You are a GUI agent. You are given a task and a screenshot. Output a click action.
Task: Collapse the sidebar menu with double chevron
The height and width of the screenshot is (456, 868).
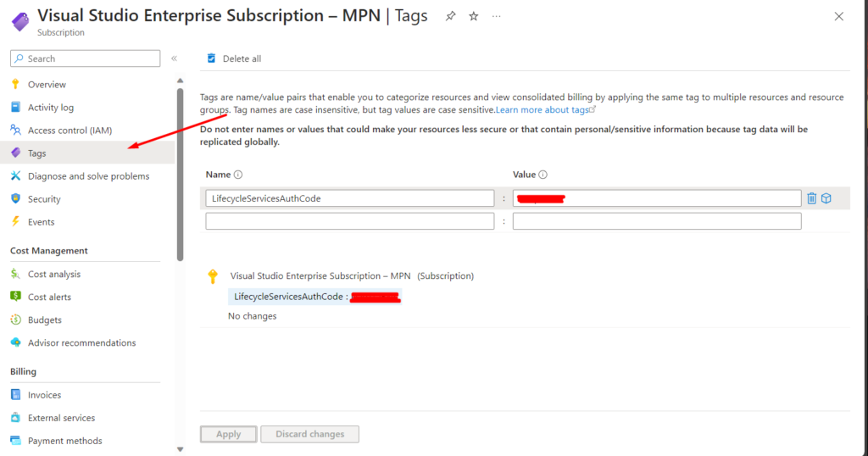(x=174, y=58)
